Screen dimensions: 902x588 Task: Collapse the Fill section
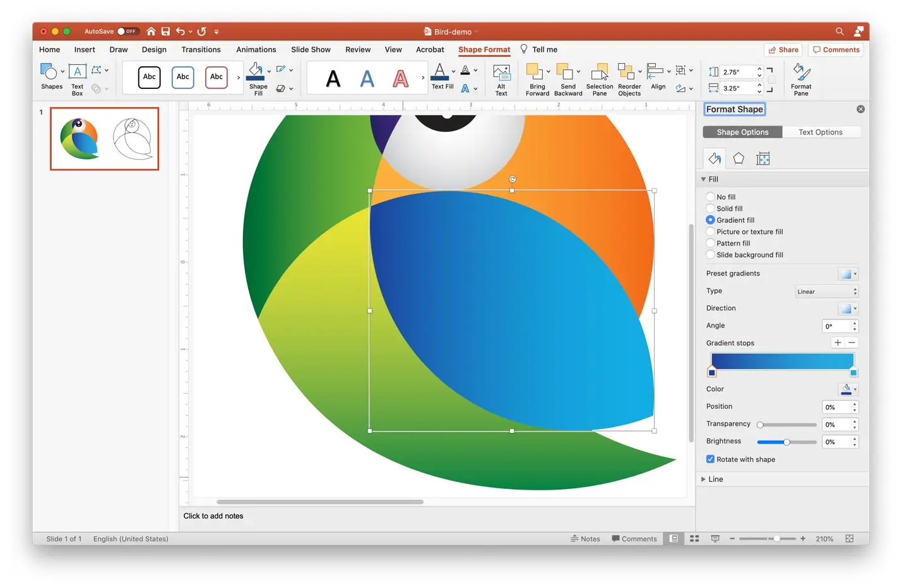click(x=704, y=179)
